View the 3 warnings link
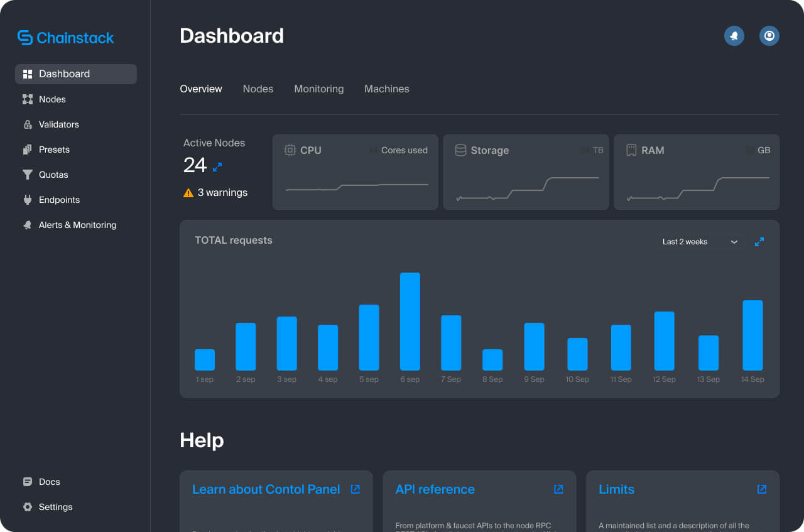Screen dimensions: 804x532 click(222, 193)
